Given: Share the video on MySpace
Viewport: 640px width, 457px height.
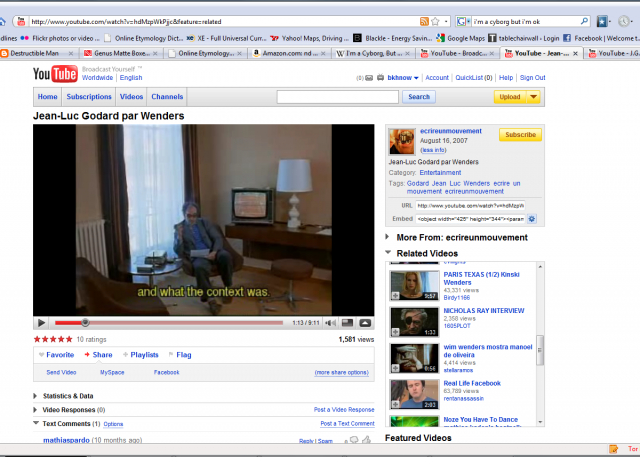Looking at the screenshot, I should point(112,372).
